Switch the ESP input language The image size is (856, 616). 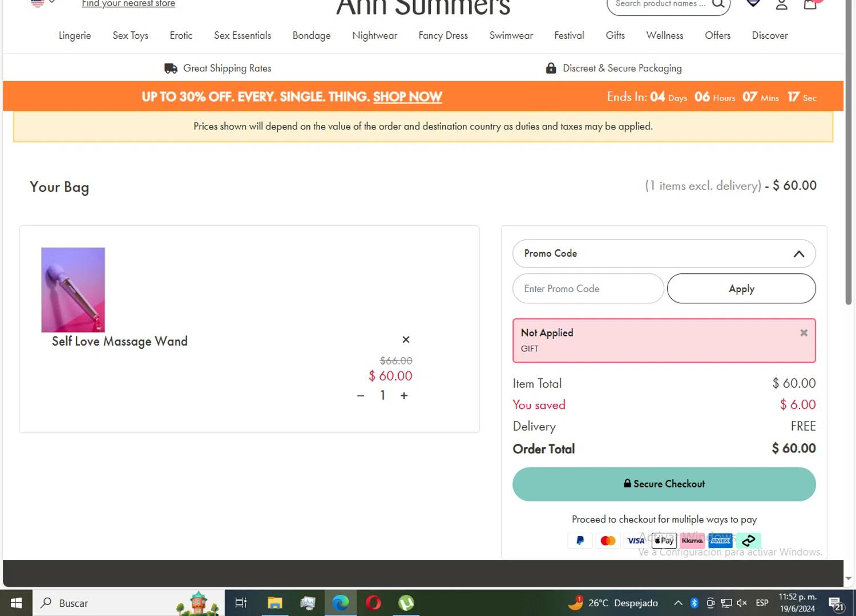(762, 603)
